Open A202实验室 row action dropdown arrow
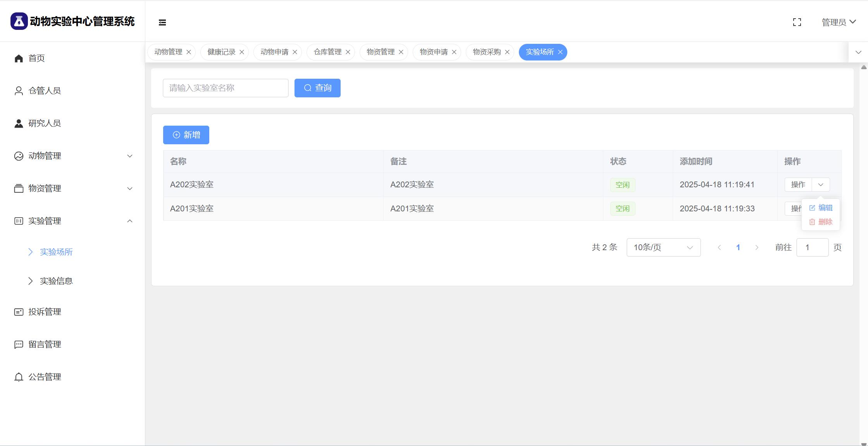The height and width of the screenshot is (446, 868). point(820,185)
